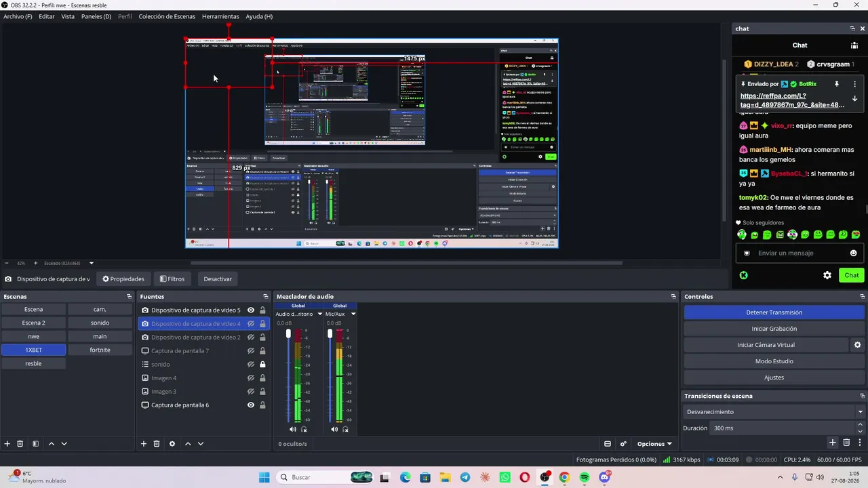Start recording with Iniciar Grabación

774,329
